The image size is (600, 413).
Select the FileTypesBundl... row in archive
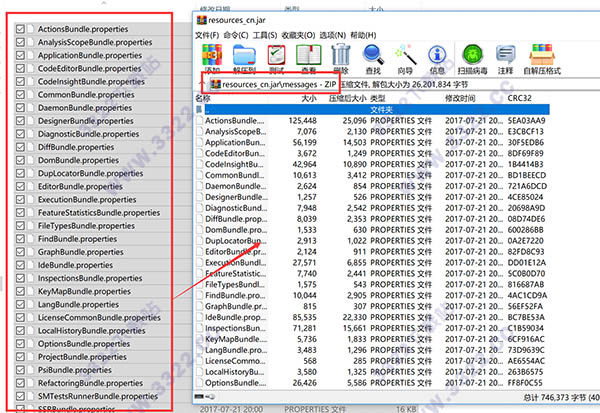[373, 284]
